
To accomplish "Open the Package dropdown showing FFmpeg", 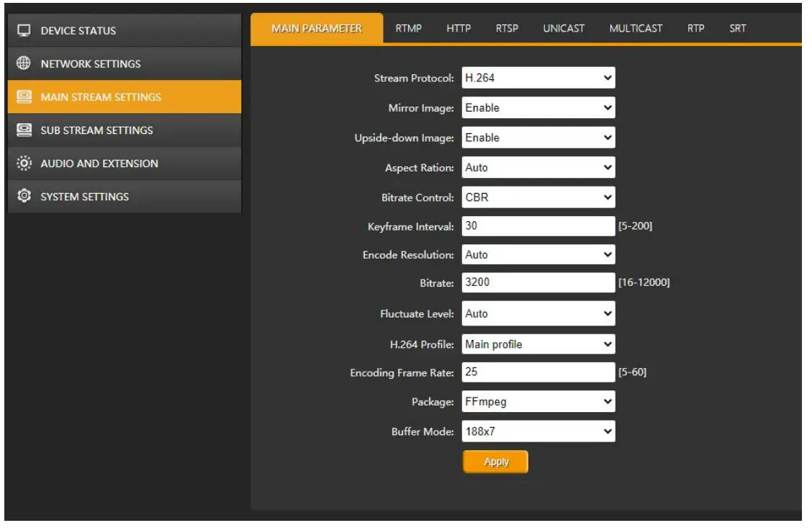I will (x=538, y=401).
